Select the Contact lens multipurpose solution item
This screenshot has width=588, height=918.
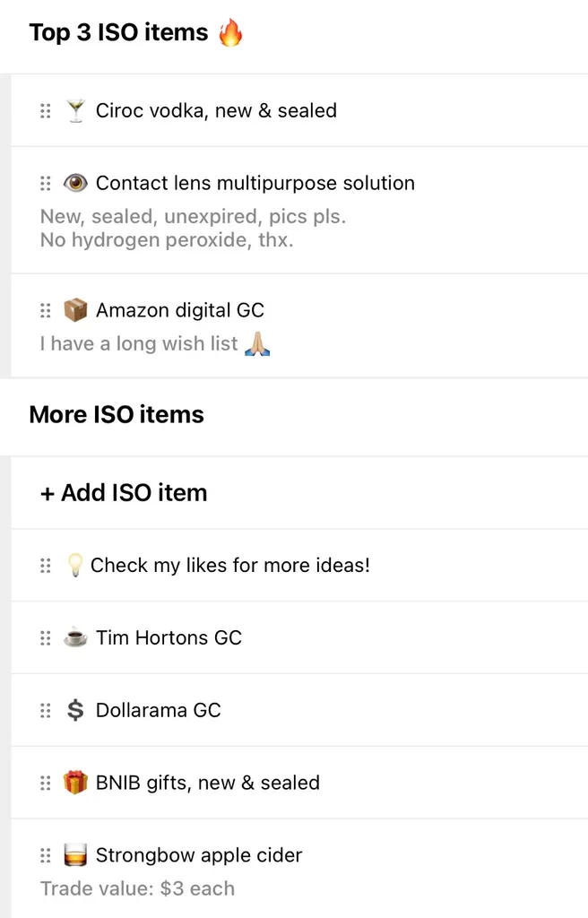point(255,183)
